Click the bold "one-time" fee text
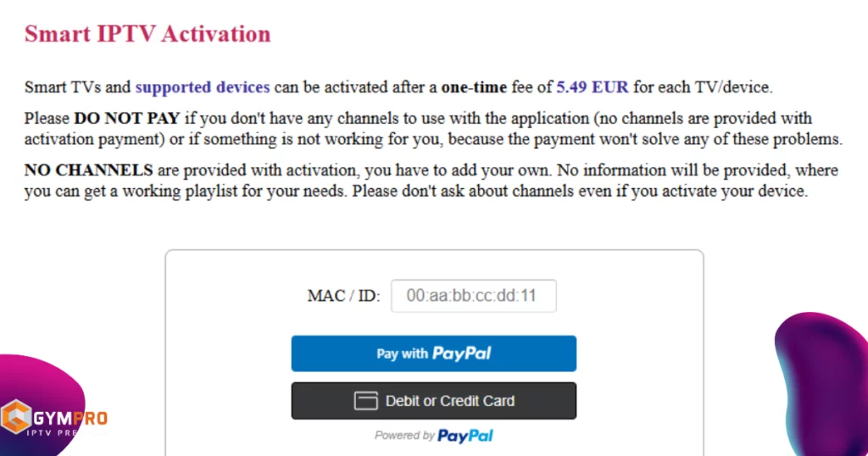This screenshot has width=868, height=456. tap(474, 86)
